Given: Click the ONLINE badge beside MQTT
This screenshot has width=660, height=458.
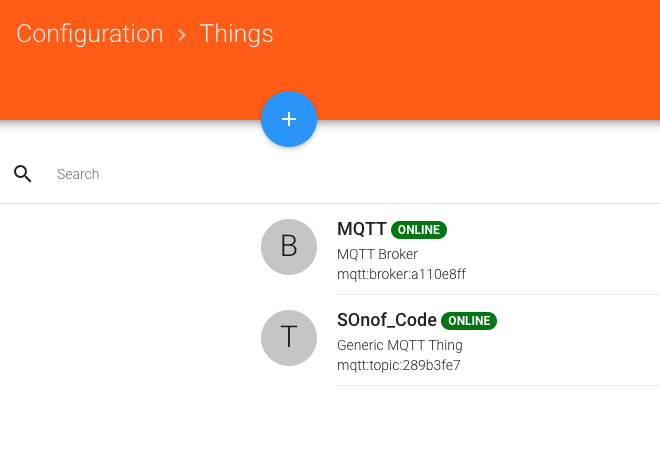Looking at the screenshot, I should click(419, 230).
